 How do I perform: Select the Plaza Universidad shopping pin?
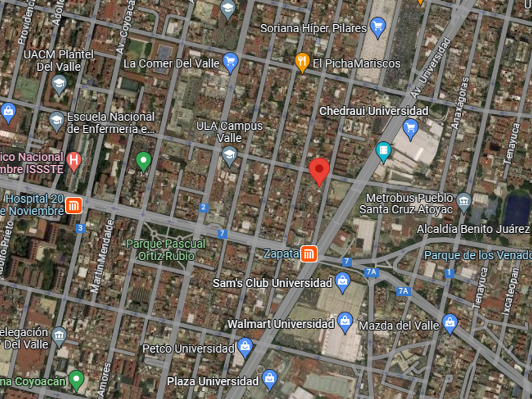pyautogui.click(x=270, y=380)
